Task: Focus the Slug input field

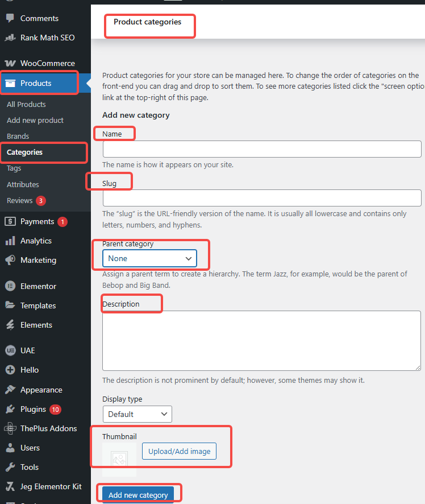Action: pos(262,198)
